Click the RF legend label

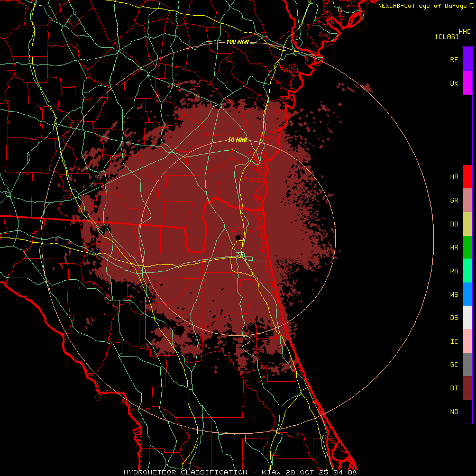[x=454, y=59]
